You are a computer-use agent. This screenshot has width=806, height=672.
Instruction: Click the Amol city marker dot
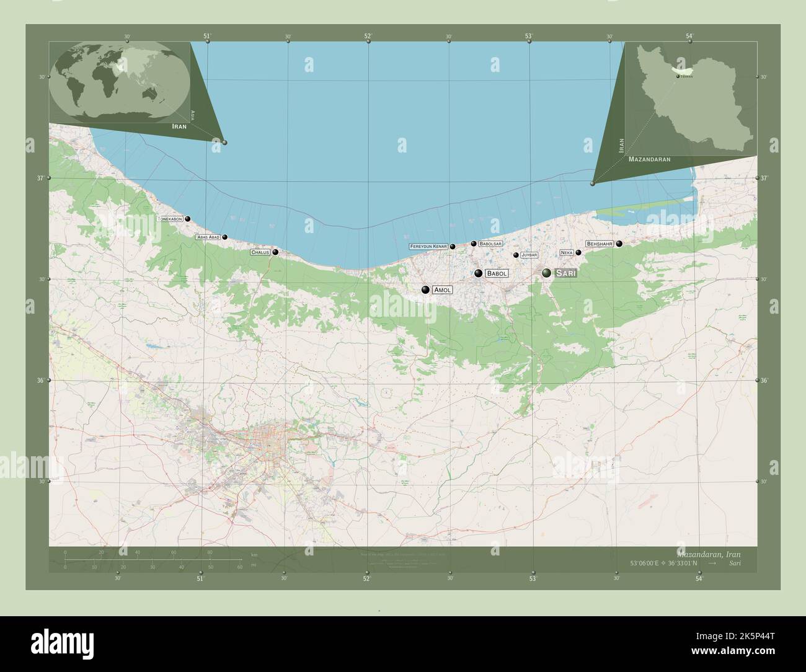click(425, 290)
